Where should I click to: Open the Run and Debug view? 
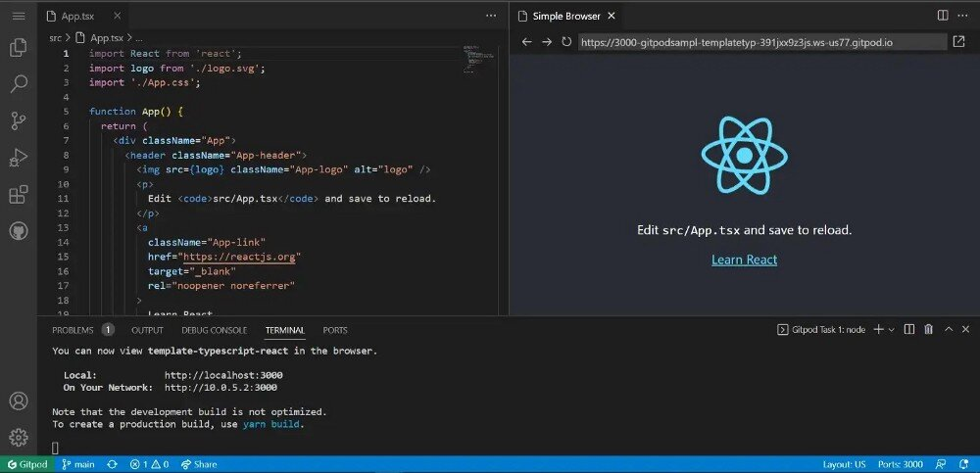pos(18,158)
